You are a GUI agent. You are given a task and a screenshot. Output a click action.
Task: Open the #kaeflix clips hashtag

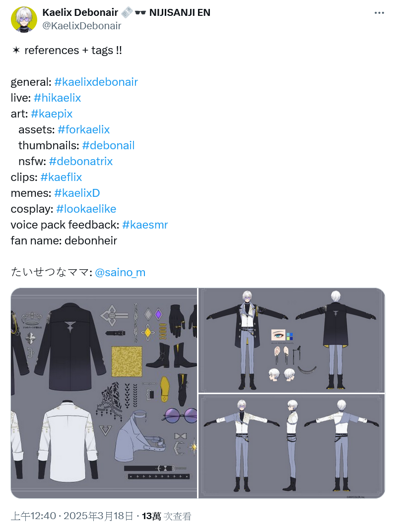pyautogui.click(x=61, y=177)
